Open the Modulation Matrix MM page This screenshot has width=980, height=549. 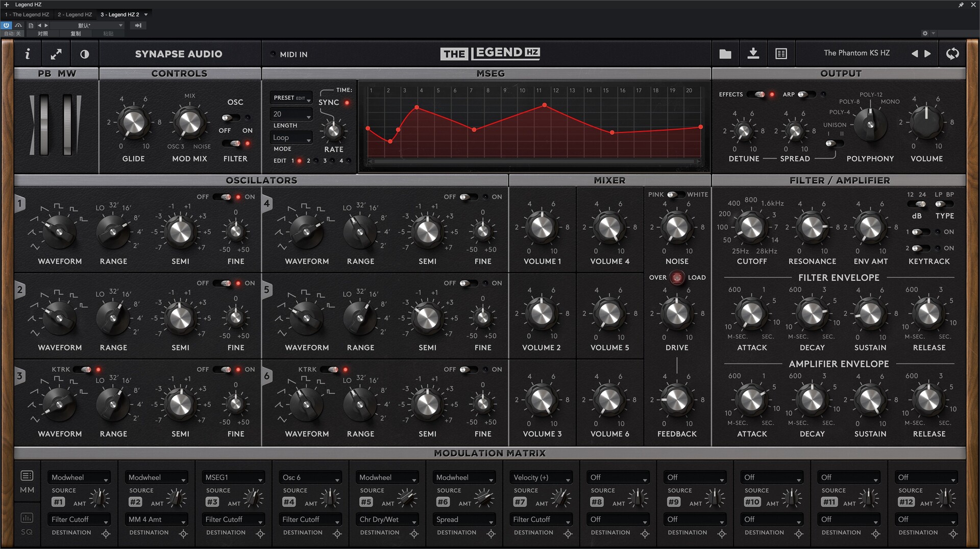(27, 482)
